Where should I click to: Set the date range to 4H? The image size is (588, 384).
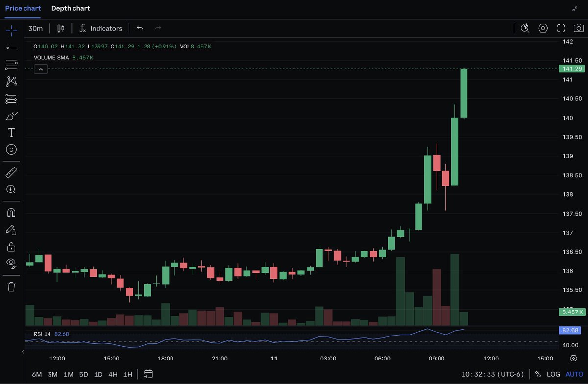(x=113, y=374)
